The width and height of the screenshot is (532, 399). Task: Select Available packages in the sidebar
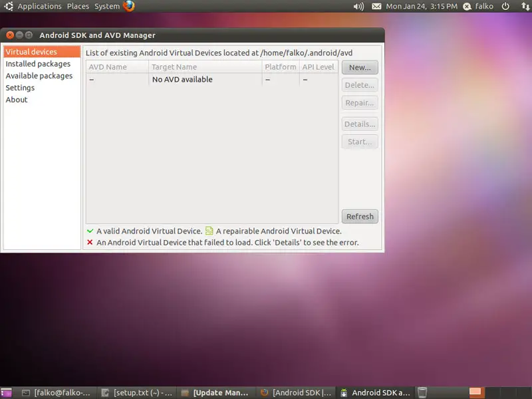coord(42,76)
